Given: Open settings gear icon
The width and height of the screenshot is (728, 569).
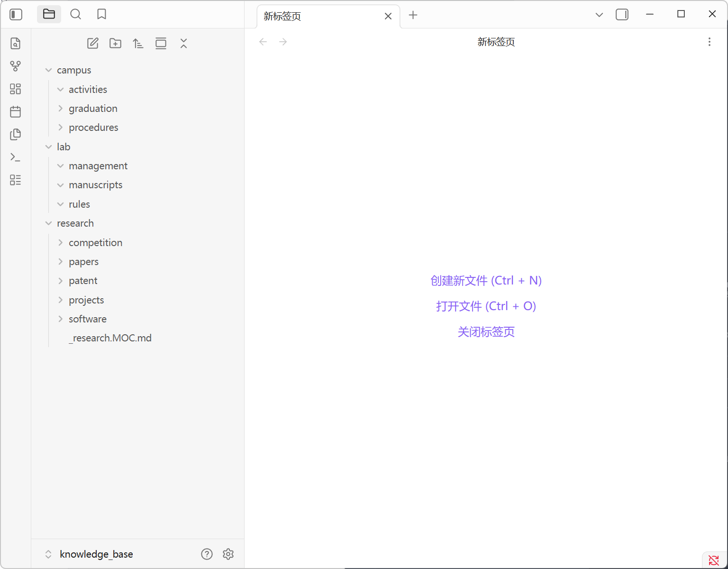Looking at the screenshot, I should (x=228, y=554).
